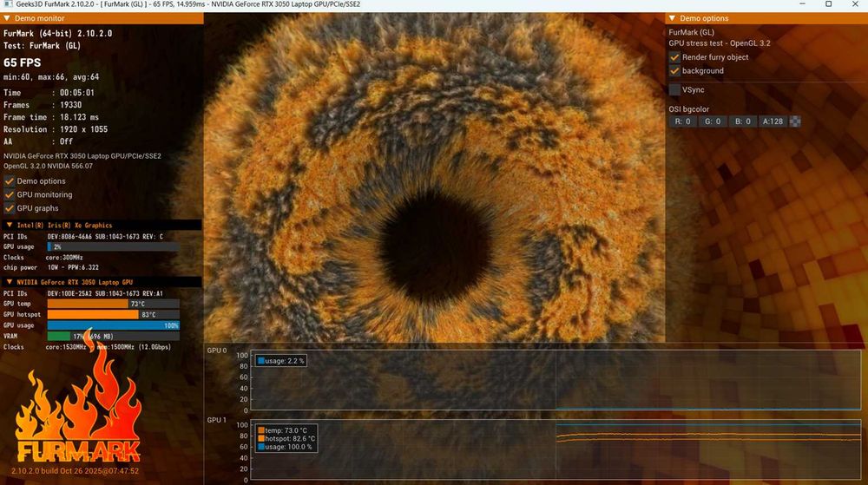Screen dimensions: 868x485
Task: Disable Render furry object checkbox
Action: pos(674,57)
